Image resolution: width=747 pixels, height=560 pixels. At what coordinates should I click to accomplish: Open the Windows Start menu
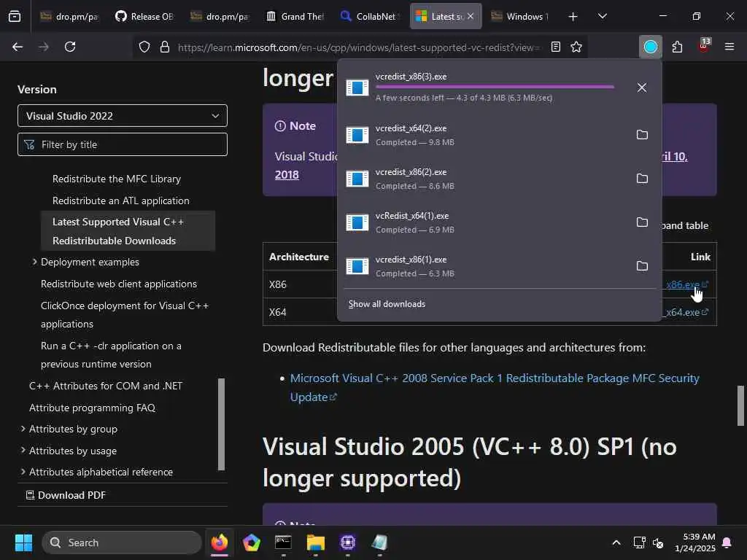(24, 542)
